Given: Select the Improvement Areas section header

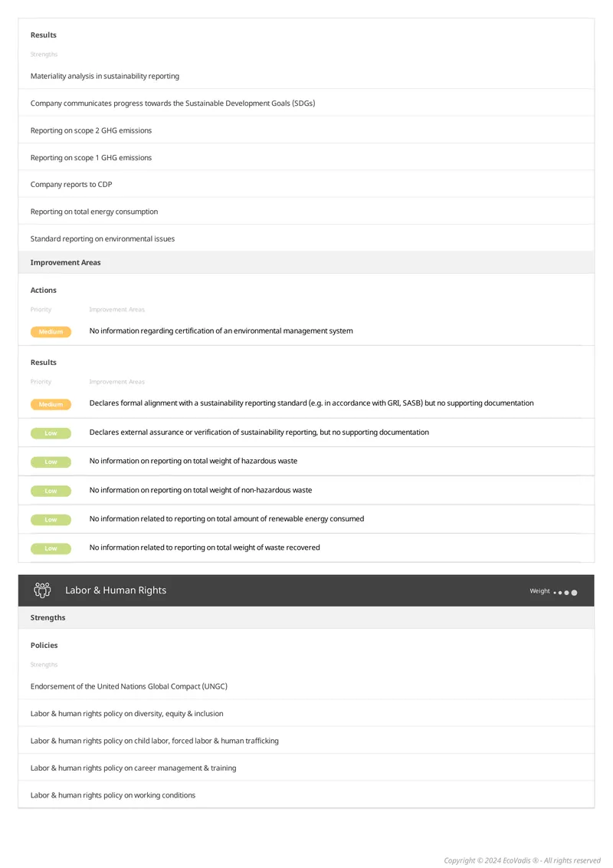Looking at the screenshot, I should point(306,262).
